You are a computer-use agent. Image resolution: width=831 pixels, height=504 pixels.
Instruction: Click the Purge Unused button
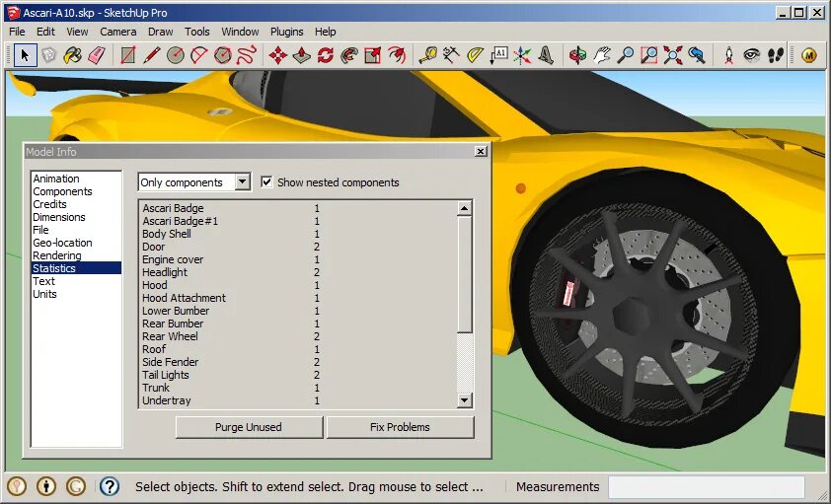pos(249,427)
